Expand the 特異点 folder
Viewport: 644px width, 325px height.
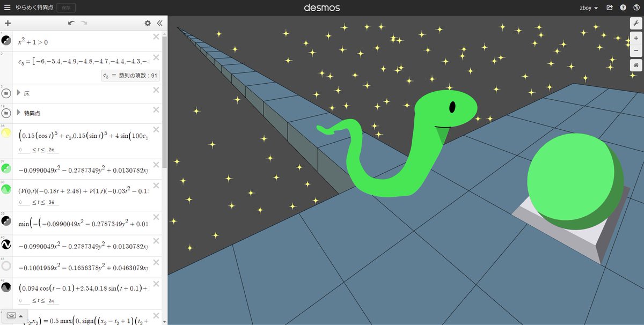click(19, 113)
